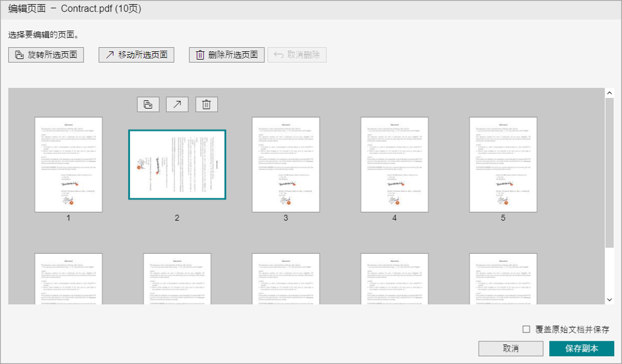
Task: Click 旋转所选页面 rotate selected pages button
Action: click(46, 55)
